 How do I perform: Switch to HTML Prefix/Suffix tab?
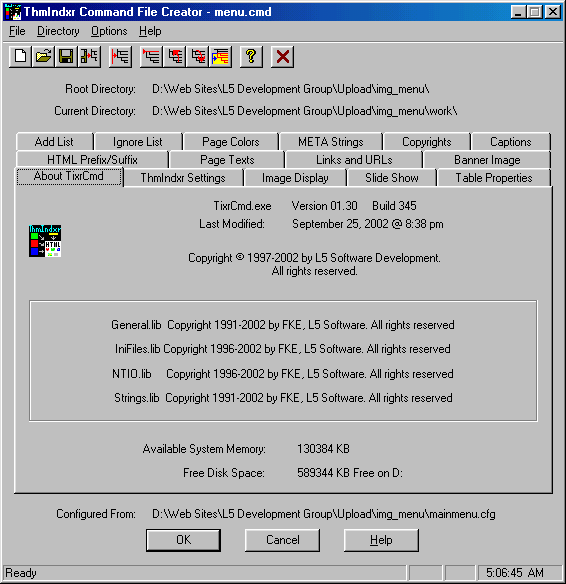pyautogui.click(x=92, y=160)
